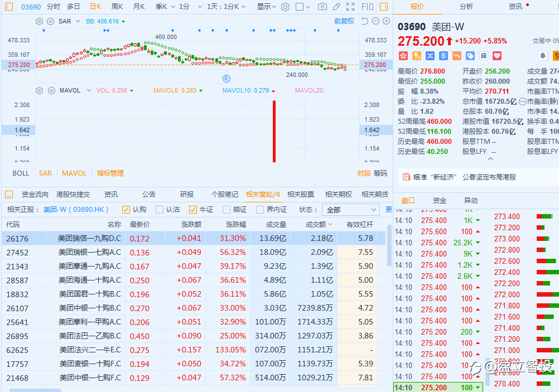This screenshot has height=392, width=559.
Task: Enter fullscreen chart mode
Action: 350,7
